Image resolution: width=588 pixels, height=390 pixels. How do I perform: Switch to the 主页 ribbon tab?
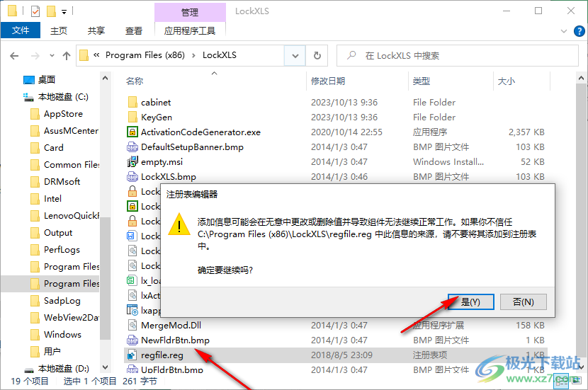click(59, 30)
